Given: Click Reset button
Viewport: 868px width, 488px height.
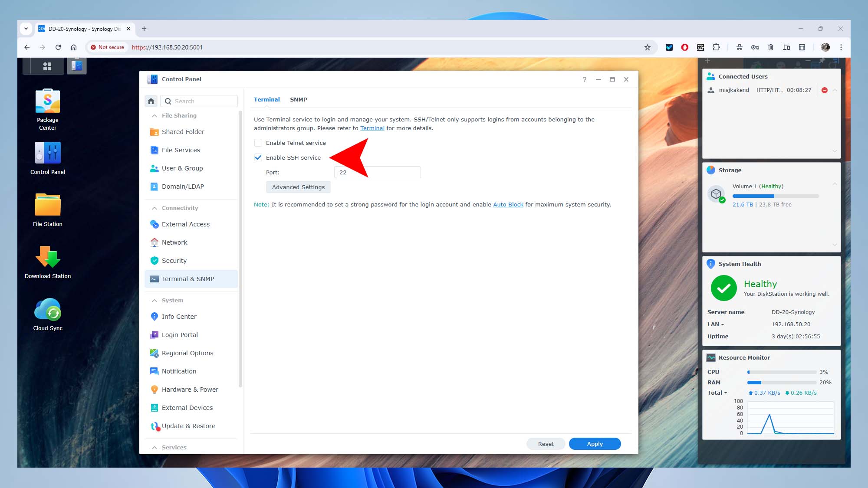Looking at the screenshot, I should (546, 444).
